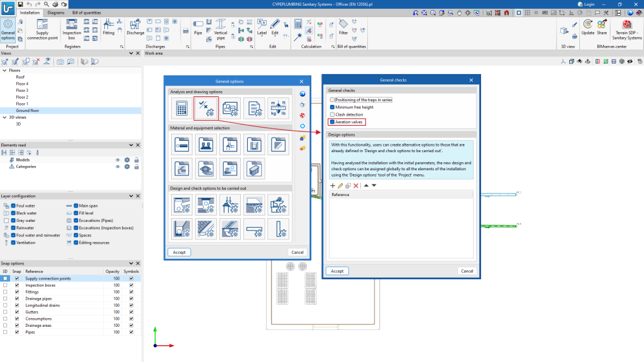The height and width of the screenshot is (362, 644).
Task: Collapse 3D views tree node
Action: [x=4, y=118]
